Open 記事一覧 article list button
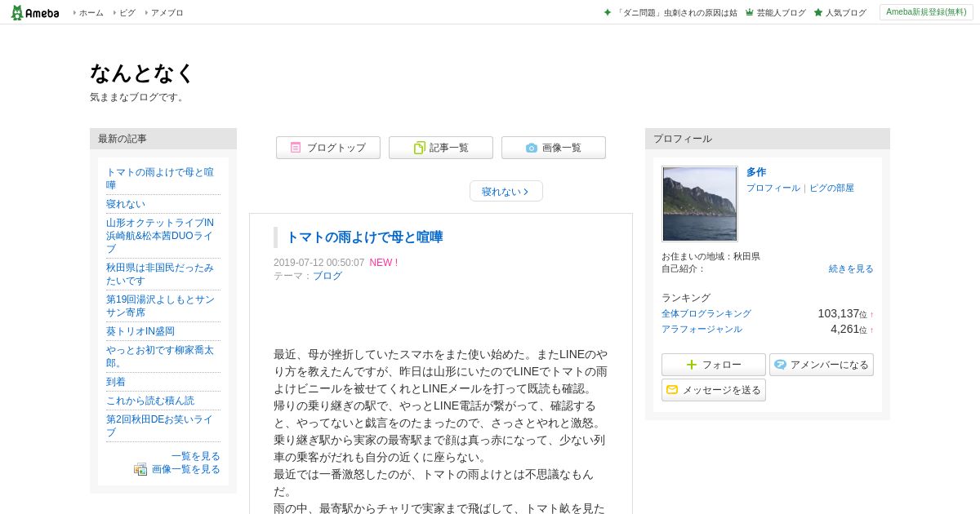 [x=441, y=148]
